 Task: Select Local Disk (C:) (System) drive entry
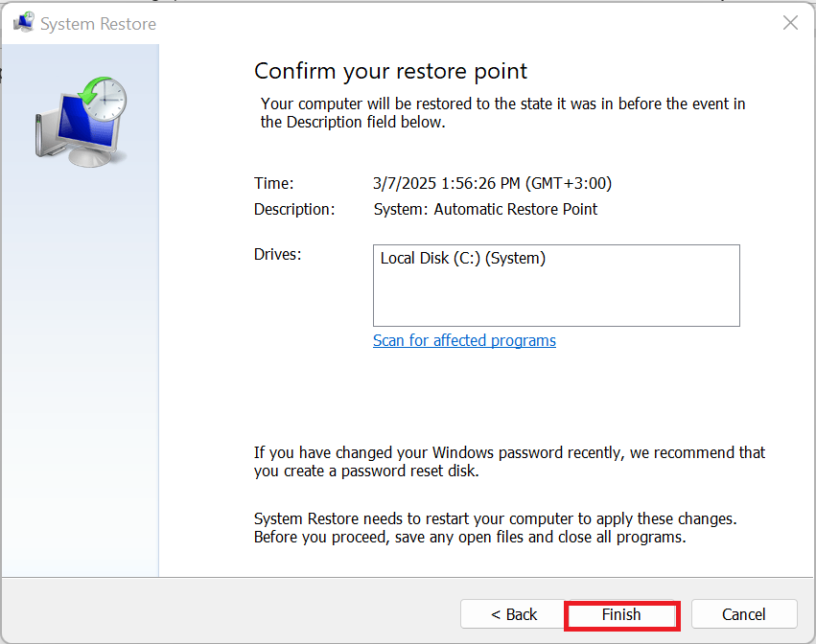coord(463,258)
